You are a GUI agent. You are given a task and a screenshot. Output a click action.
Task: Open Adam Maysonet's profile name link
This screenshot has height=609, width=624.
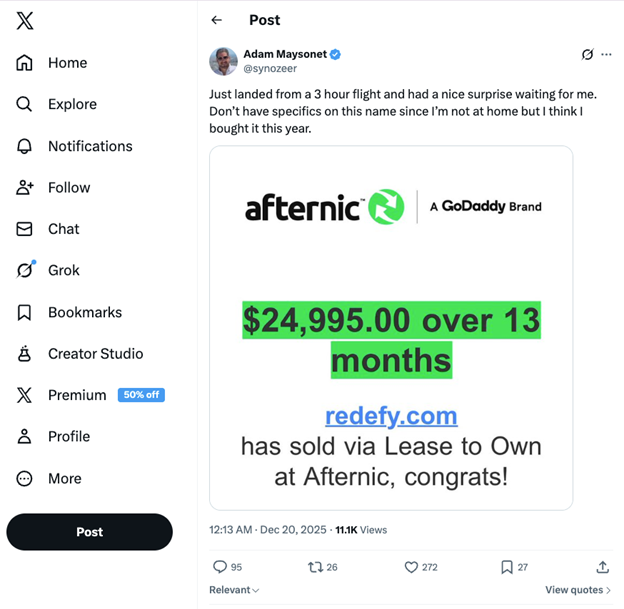point(285,54)
